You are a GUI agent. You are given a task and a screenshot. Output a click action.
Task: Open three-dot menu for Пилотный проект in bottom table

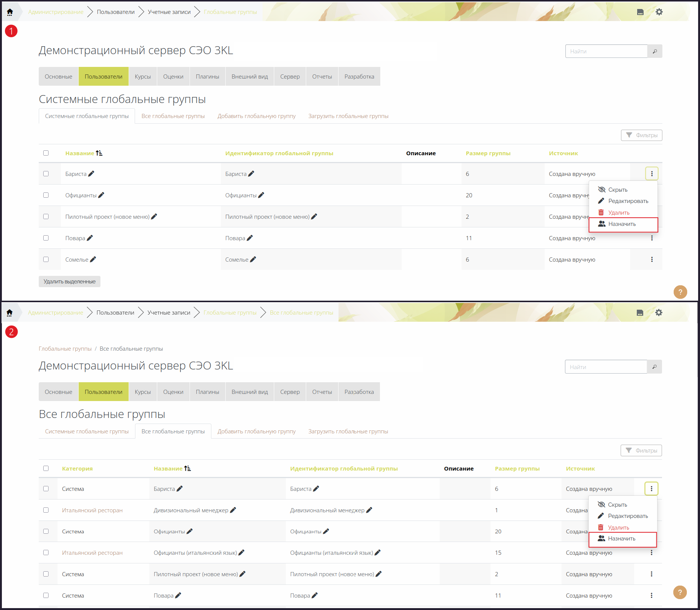(x=651, y=574)
